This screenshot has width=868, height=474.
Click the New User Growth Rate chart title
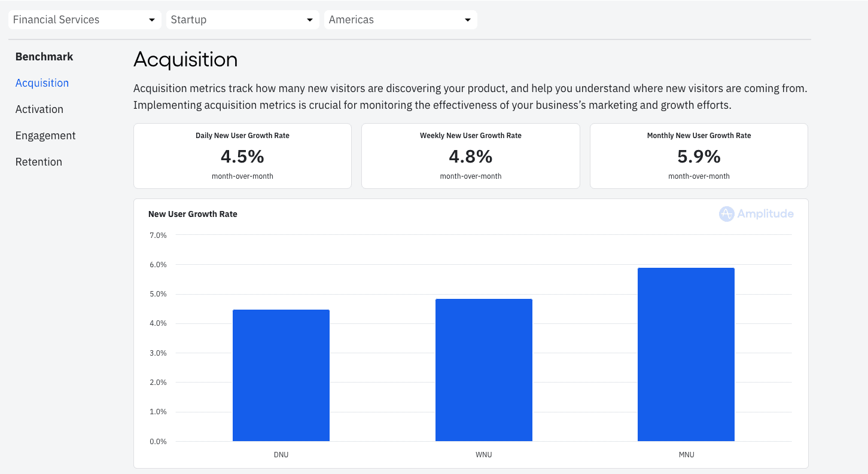pyautogui.click(x=193, y=213)
